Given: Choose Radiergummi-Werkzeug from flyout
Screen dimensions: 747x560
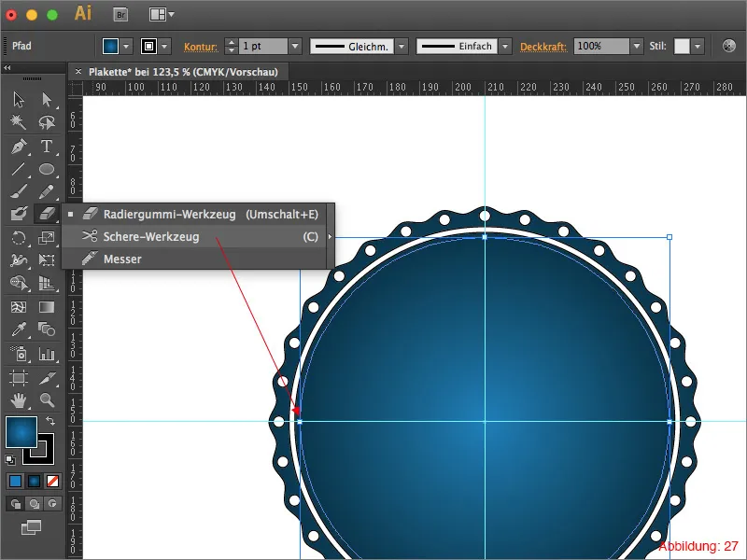Looking at the screenshot, I should [x=194, y=215].
